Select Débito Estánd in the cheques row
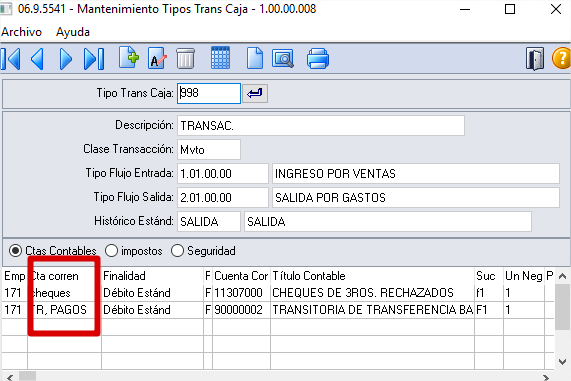 [152, 293]
